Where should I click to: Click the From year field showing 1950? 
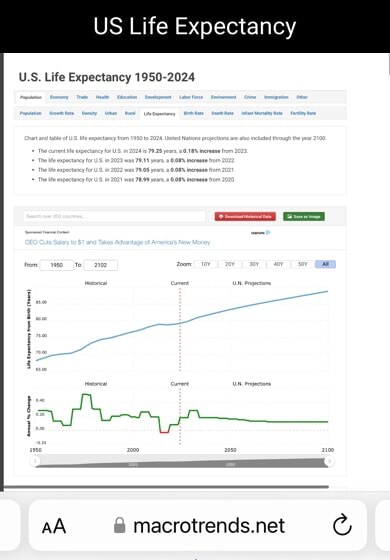tap(56, 265)
